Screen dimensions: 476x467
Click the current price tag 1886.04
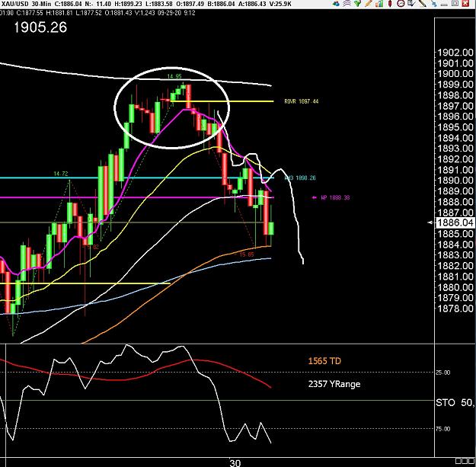[455, 223]
